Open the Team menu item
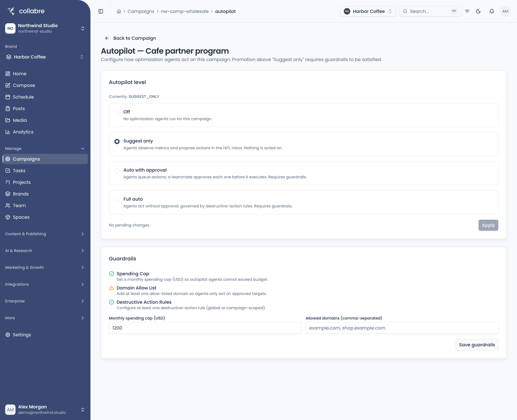The width and height of the screenshot is (517, 420). click(x=45, y=205)
